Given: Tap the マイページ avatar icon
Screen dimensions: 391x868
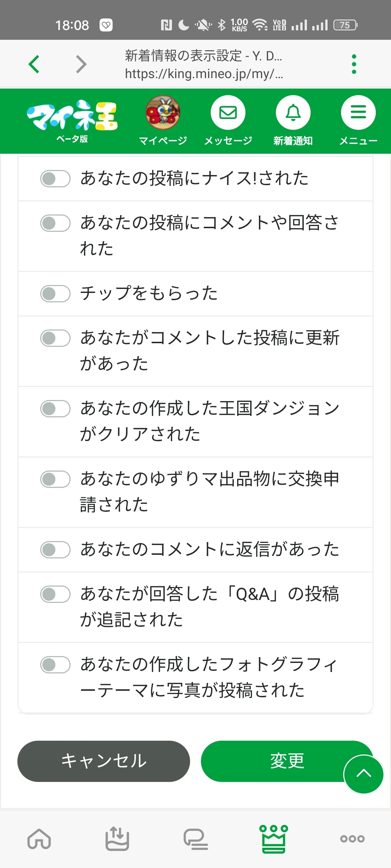Looking at the screenshot, I should click(163, 113).
